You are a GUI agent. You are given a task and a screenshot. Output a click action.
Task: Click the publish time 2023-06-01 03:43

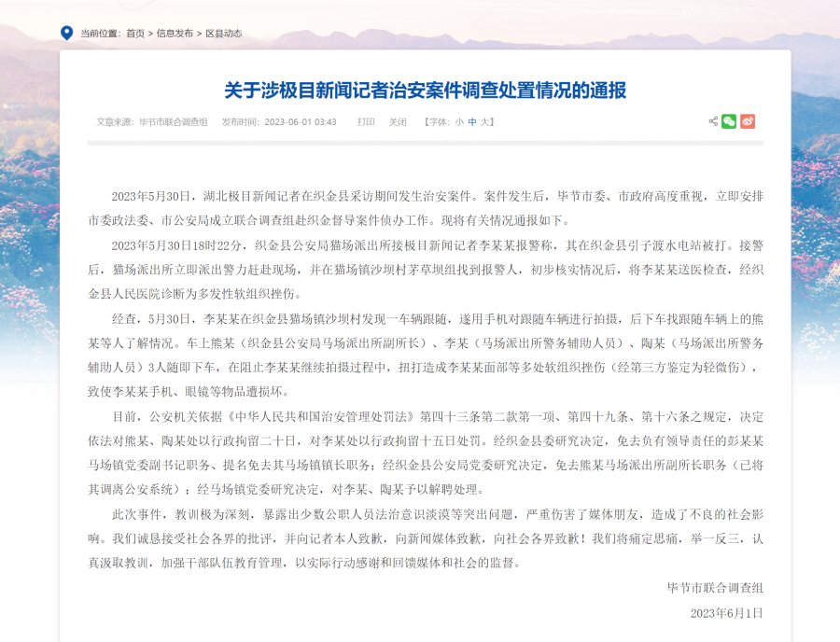click(300, 121)
